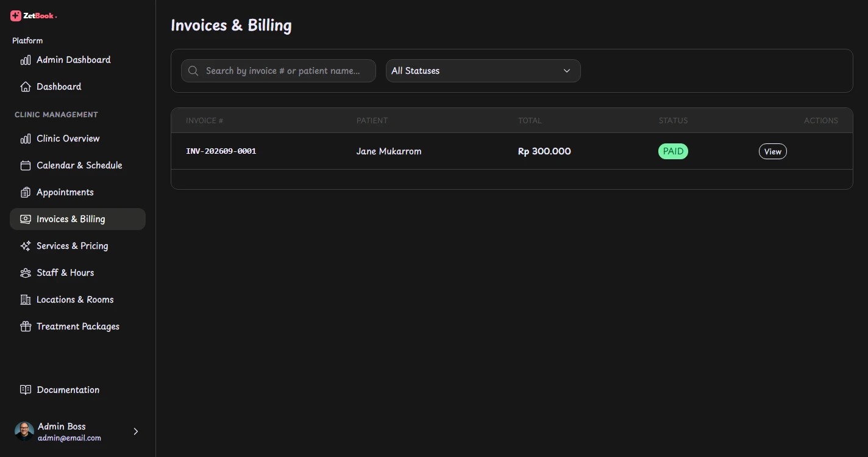Image resolution: width=868 pixels, height=457 pixels.
Task: Navigate to Locations & Rooms
Action: (77, 300)
